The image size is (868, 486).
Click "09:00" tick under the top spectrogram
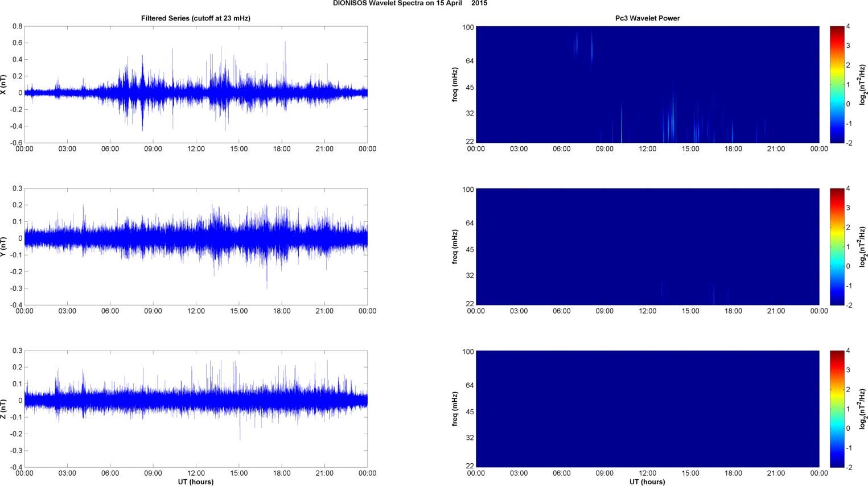[x=604, y=149]
